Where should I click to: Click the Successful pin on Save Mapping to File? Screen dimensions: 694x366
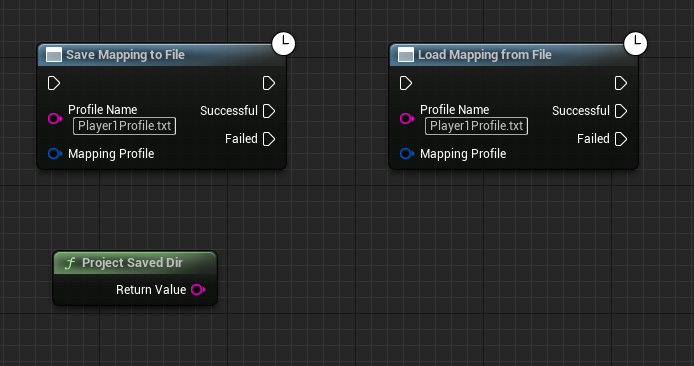click(269, 111)
